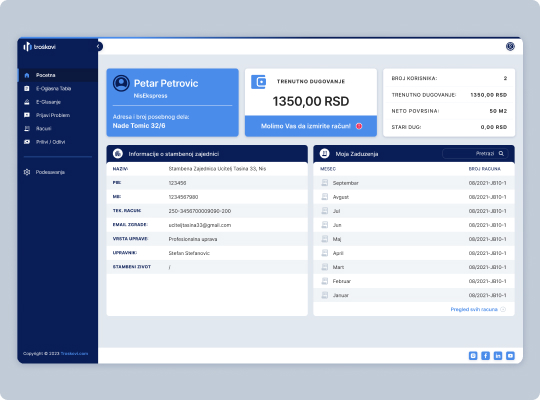Open E-Oglasna Tabla from the sidebar
The width and height of the screenshot is (540, 400).
coord(58,89)
